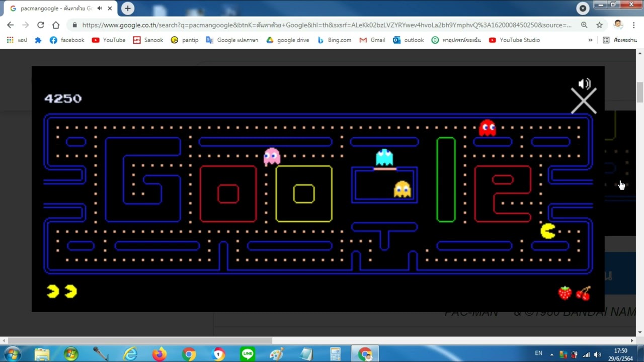Click the address bar URL
The image size is (644, 362).
[327, 25]
